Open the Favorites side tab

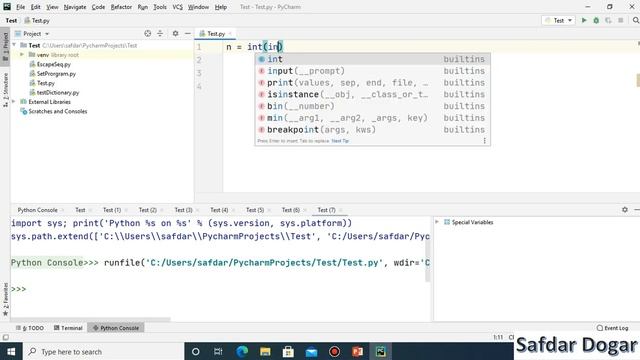click(5, 299)
